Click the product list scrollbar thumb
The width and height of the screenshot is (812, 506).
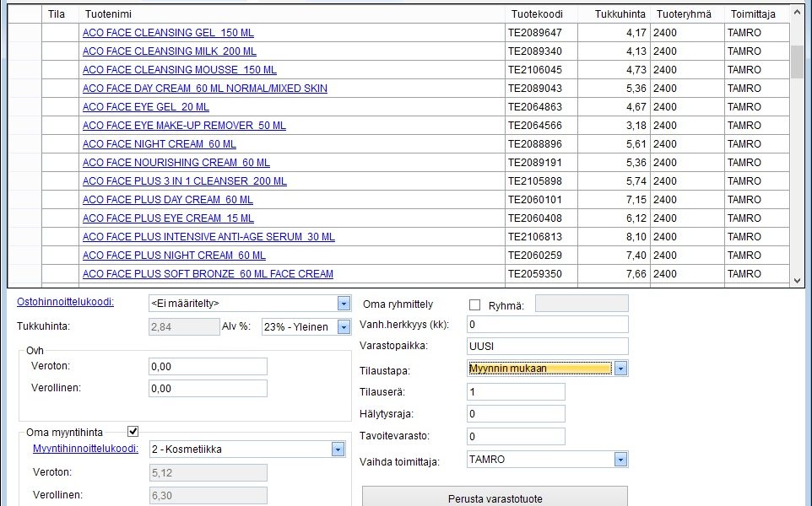[x=797, y=62]
